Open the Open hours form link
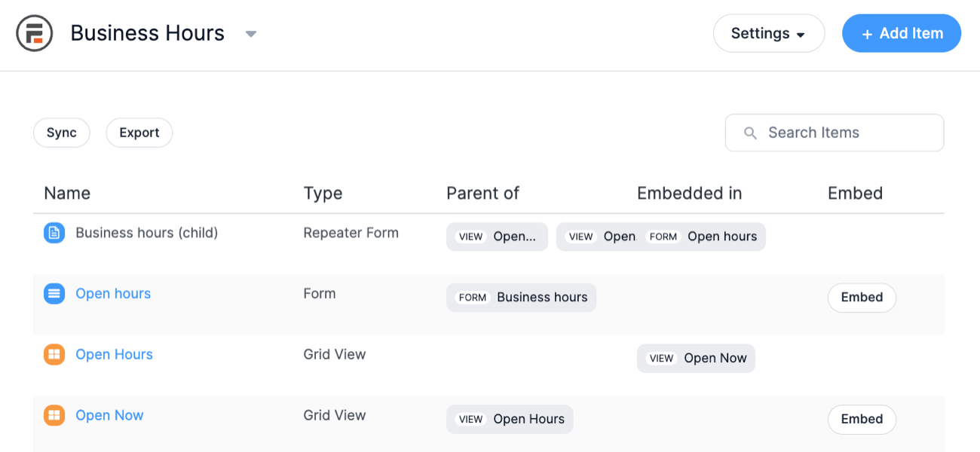This screenshot has width=980, height=452. point(113,294)
